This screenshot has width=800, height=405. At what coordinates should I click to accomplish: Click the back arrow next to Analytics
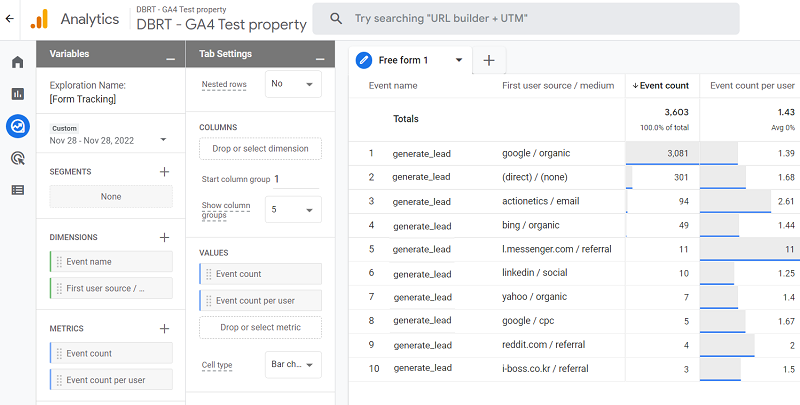click(x=10, y=19)
